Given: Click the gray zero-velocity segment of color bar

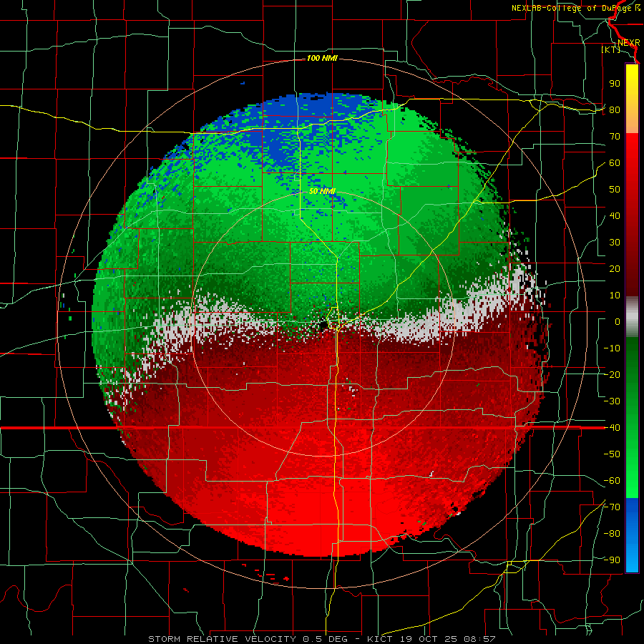Looking at the screenshot, I should coord(632,317).
